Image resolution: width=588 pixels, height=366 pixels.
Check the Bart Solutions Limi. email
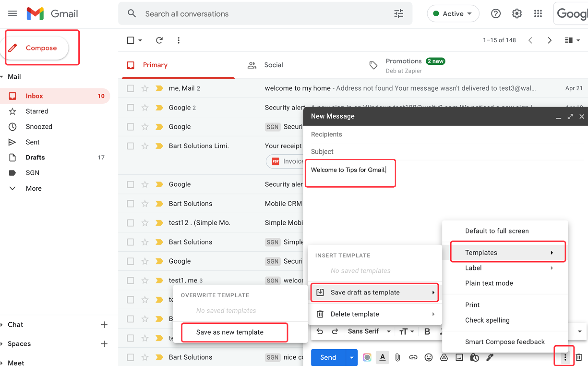point(130,146)
